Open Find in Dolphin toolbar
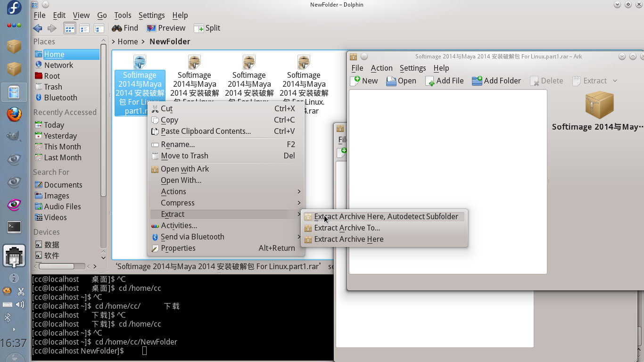The image size is (644, 362). 125,28
